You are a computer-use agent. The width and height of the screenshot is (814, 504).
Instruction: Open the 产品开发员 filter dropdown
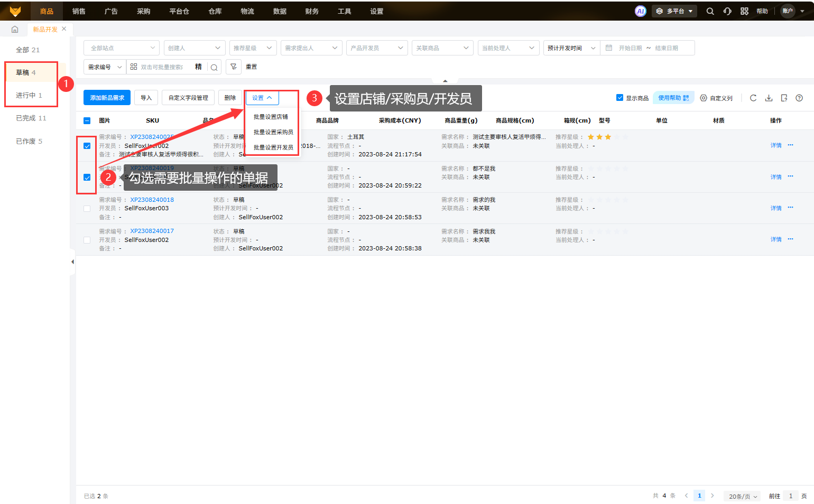[x=377, y=48]
